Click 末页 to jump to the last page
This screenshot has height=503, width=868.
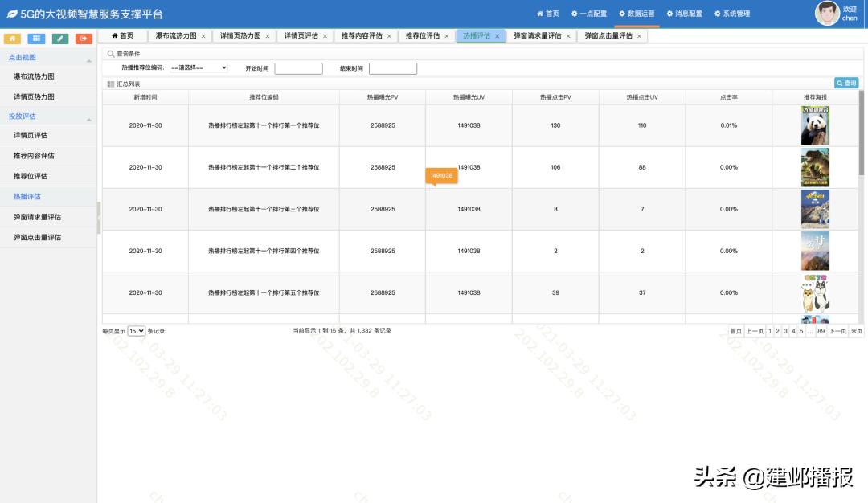point(858,329)
